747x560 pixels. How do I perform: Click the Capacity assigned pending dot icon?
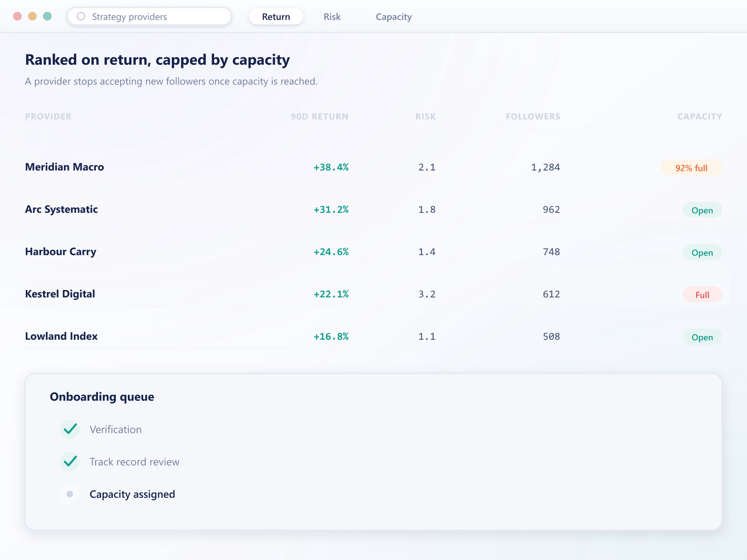pos(70,494)
